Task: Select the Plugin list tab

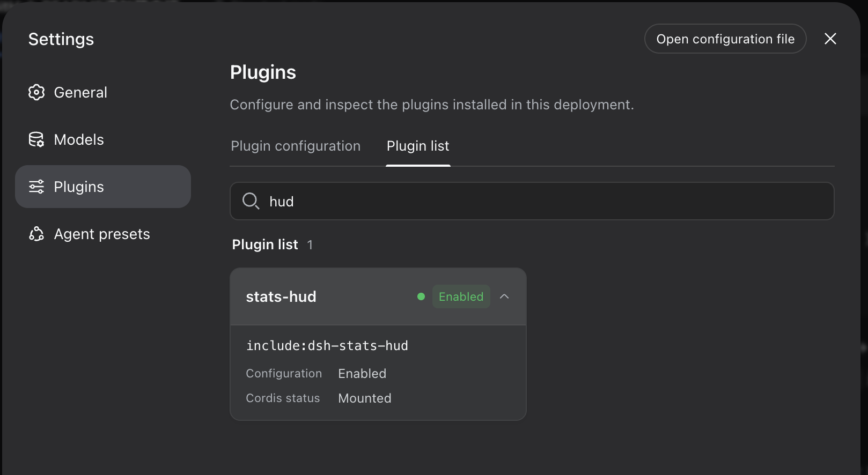Action: pyautogui.click(x=418, y=146)
